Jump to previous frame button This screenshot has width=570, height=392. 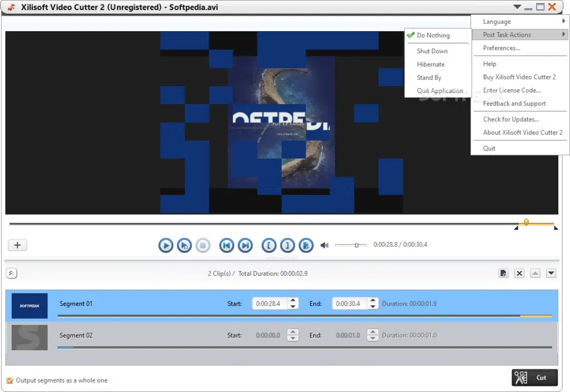click(227, 246)
